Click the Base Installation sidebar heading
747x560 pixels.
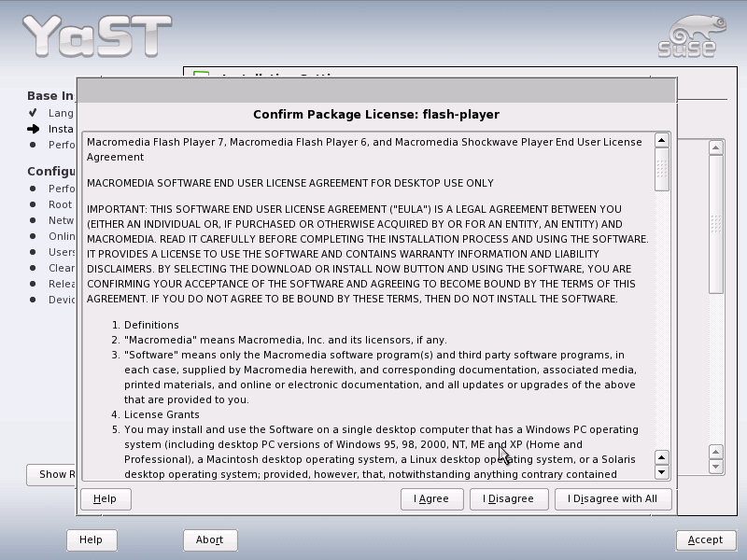click(x=50, y=96)
